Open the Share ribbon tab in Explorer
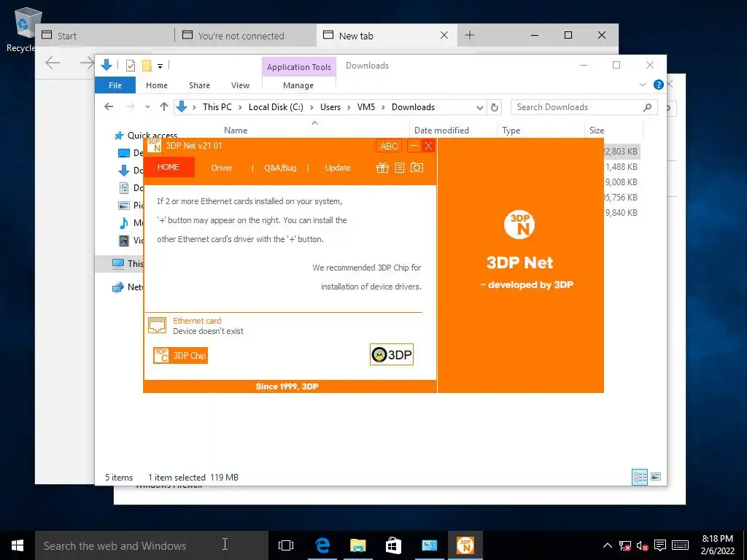This screenshot has width=747, height=560. 199,85
